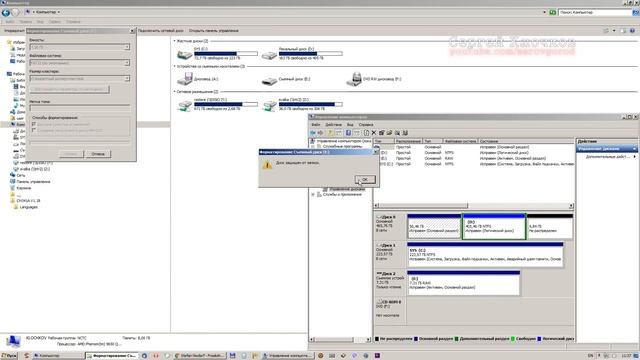Image resolution: width=640 pixels, height=360 pixels.
Task: Click the Отмена button in the Format dialog
Action: pos(98,154)
